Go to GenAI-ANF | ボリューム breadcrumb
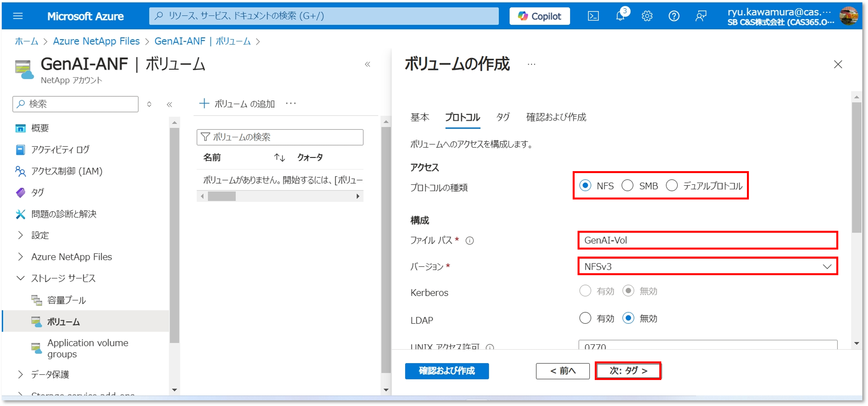Screen dimensions: 868x406 pyautogui.click(x=202, y=41)
